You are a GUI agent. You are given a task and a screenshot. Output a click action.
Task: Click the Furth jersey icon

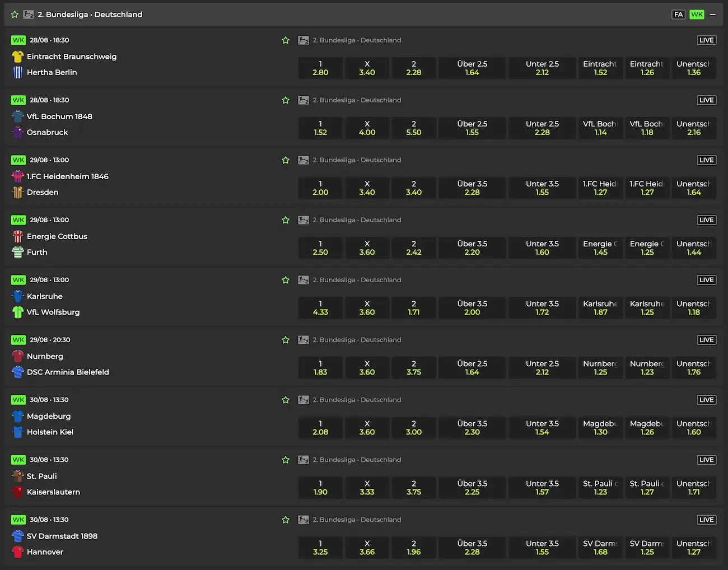click(x=18, y=252)
